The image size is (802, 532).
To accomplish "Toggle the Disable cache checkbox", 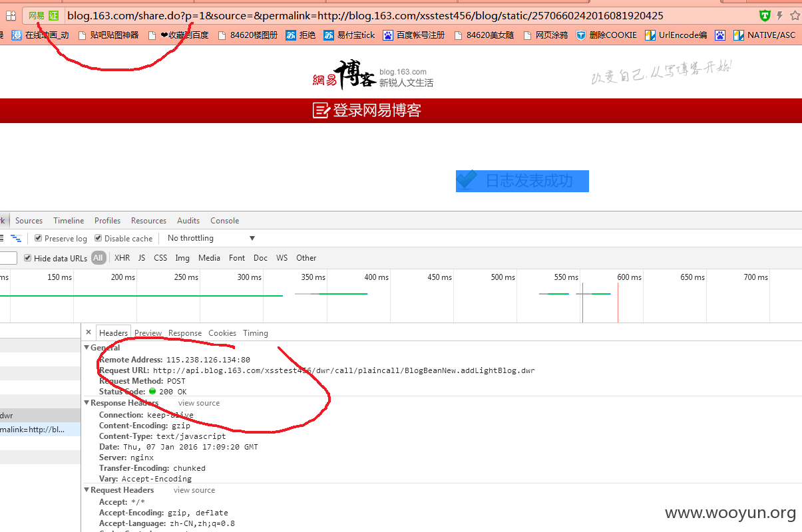I will coord(99,238).
